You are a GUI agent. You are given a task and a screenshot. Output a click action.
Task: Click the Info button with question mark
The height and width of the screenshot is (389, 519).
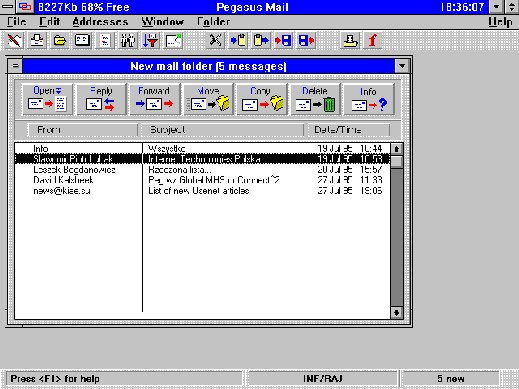point(369,99)
